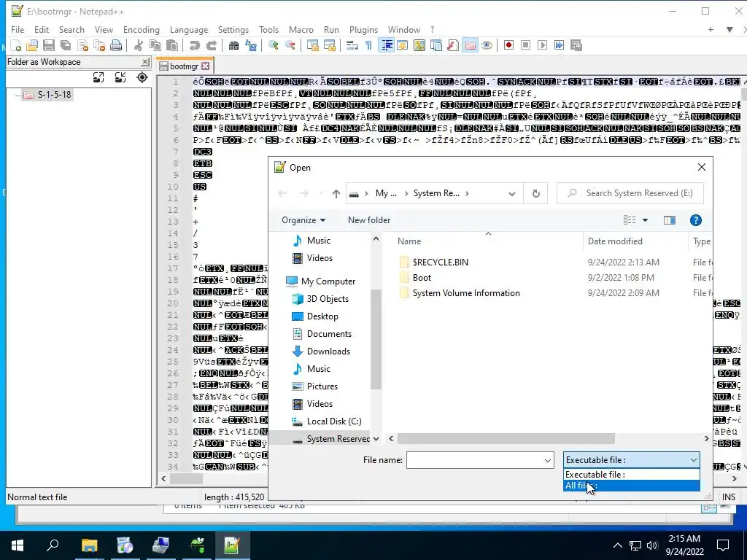Open the Recent locations arrow in Open dialog
Viewport: 747px width, 560px height.
tap(321, 193)
